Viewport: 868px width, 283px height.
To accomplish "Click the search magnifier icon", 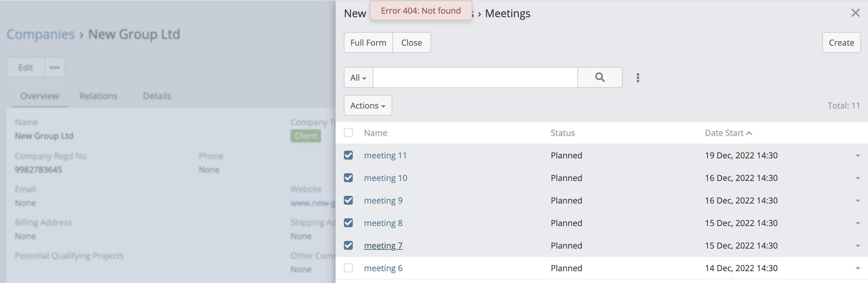I will [599, 77].
